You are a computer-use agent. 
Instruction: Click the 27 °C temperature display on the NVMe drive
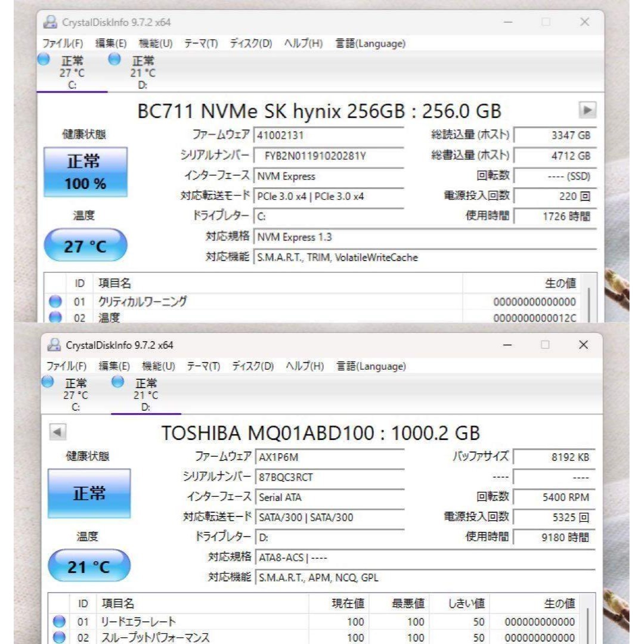[x=85, y=244]
